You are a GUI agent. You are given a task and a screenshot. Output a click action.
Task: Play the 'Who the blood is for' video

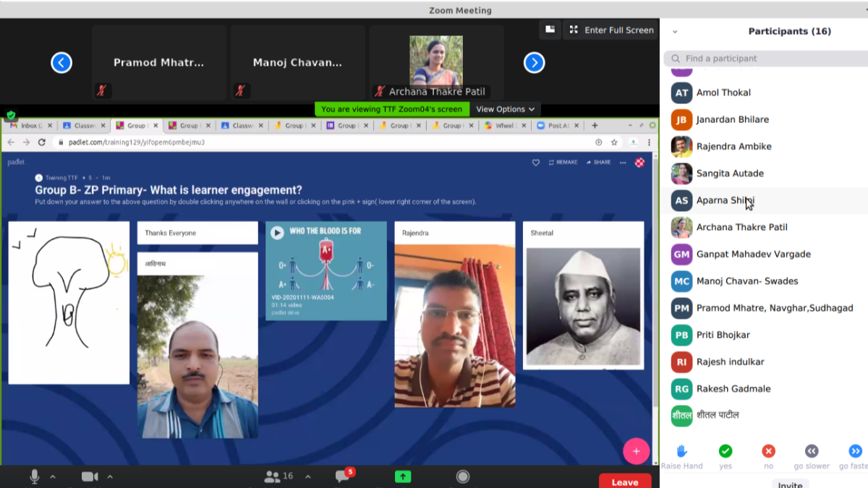pyautogui.click(x=277, y=232)
